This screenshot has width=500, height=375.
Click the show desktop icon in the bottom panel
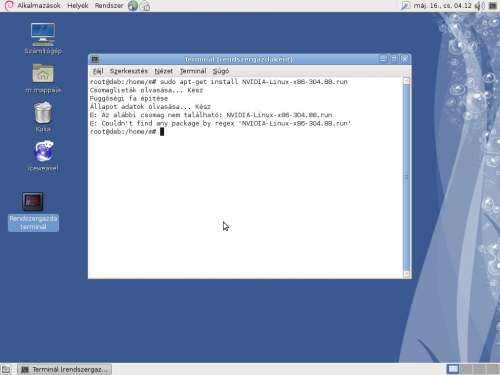6,369
